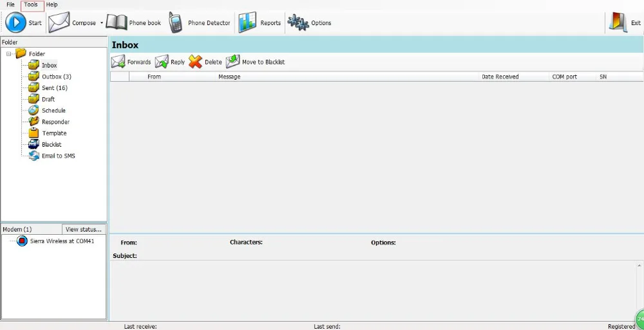
Task: Open Compose via the envelope icon
Action: [59, 23]
